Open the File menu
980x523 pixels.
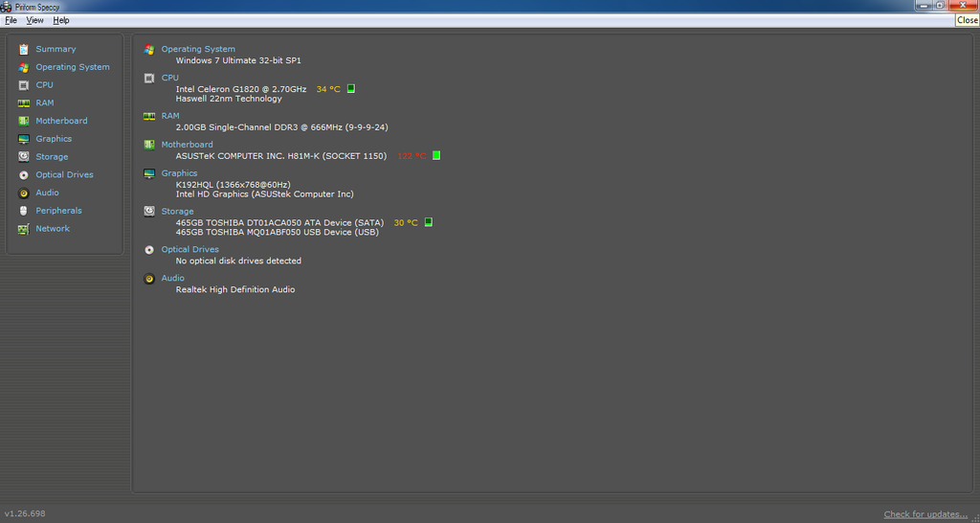[x=11, y=20]
